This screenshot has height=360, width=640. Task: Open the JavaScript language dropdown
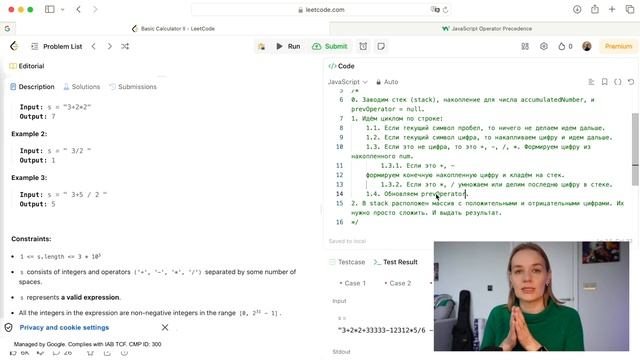click(348, 82)
